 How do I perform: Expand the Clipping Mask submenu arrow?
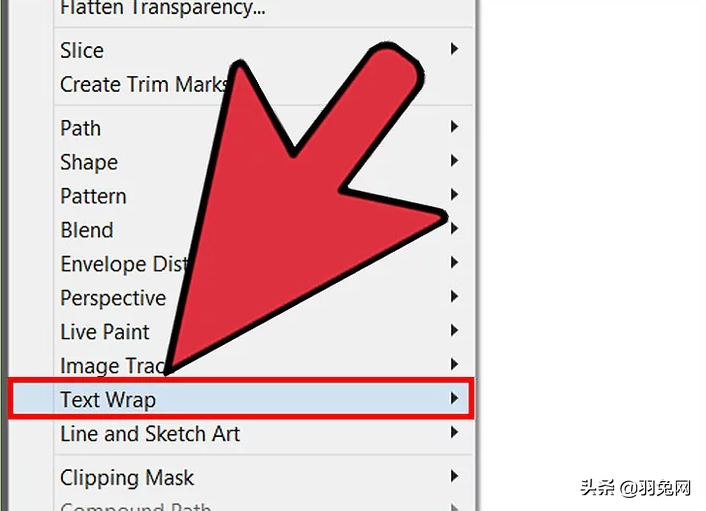tap(454, 476)
